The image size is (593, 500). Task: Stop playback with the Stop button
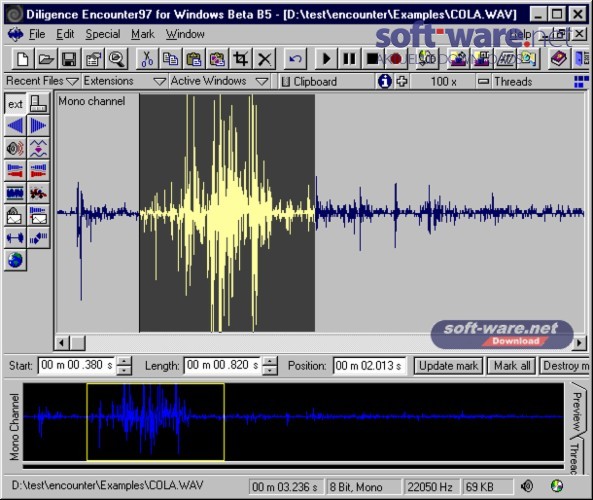click(x=373, y=59)
